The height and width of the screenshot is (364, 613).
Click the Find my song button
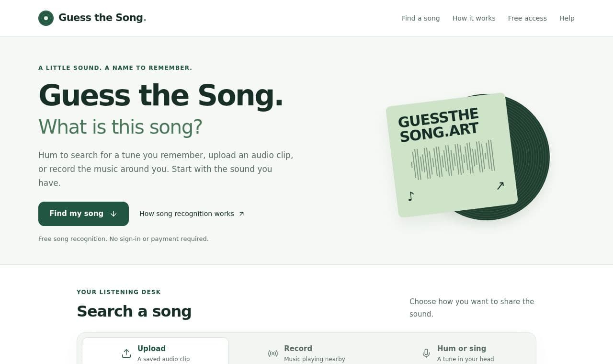(x=83, y=214)
